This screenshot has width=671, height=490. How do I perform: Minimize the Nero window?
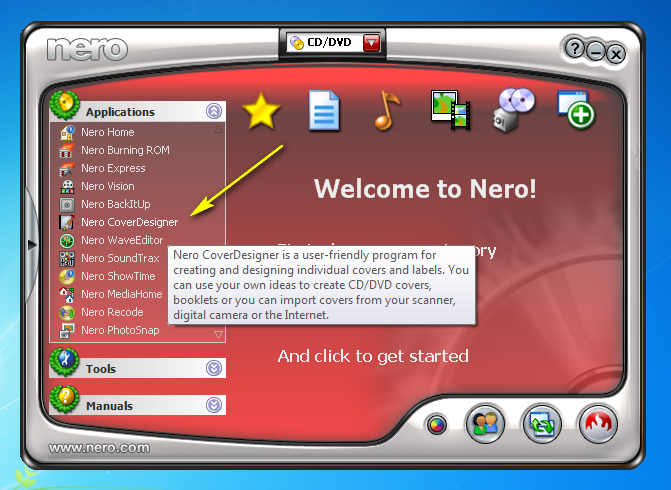(x=595, y=52)
